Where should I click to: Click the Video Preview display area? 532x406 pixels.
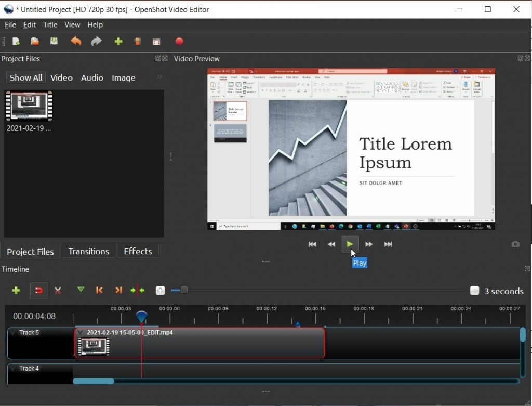tap(351, 149)
